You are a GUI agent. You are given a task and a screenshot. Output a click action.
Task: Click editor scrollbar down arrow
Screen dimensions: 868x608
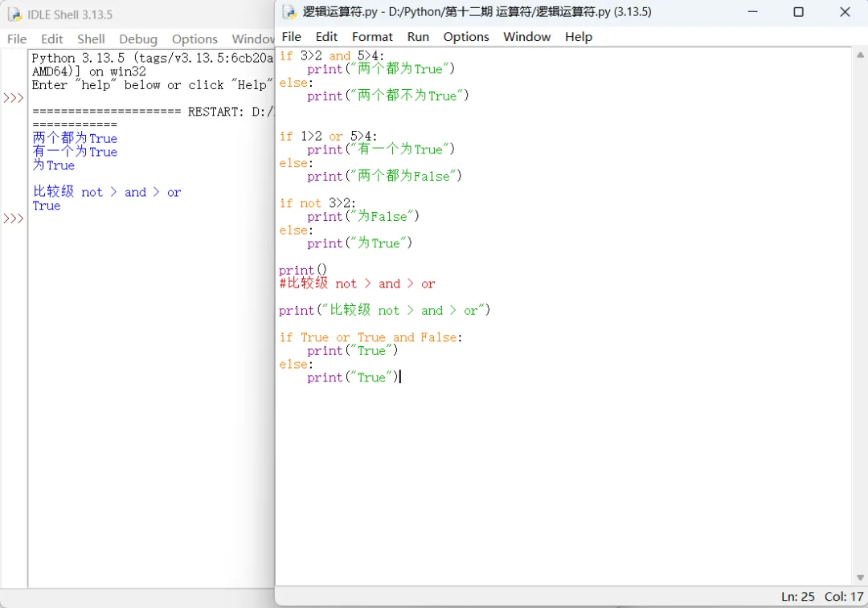tap(860, 577)
